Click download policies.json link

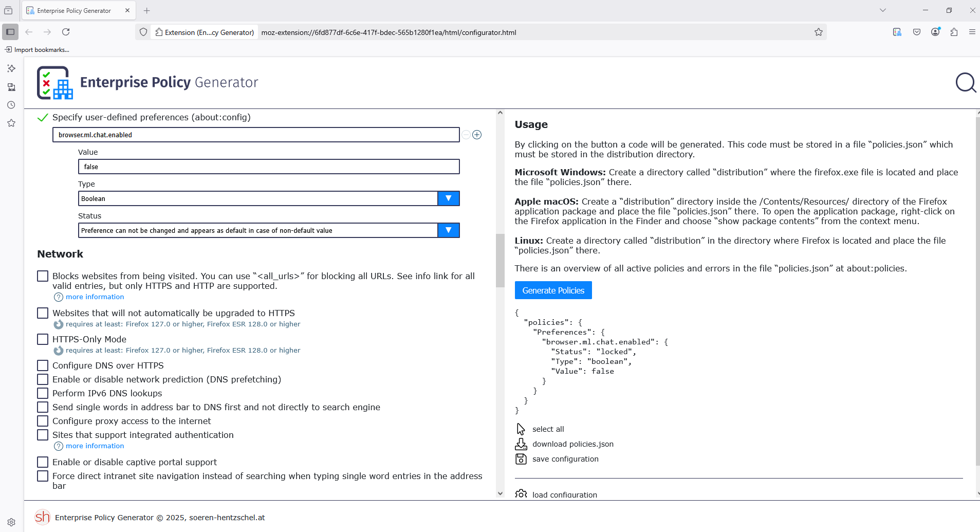tap(573, 444)
